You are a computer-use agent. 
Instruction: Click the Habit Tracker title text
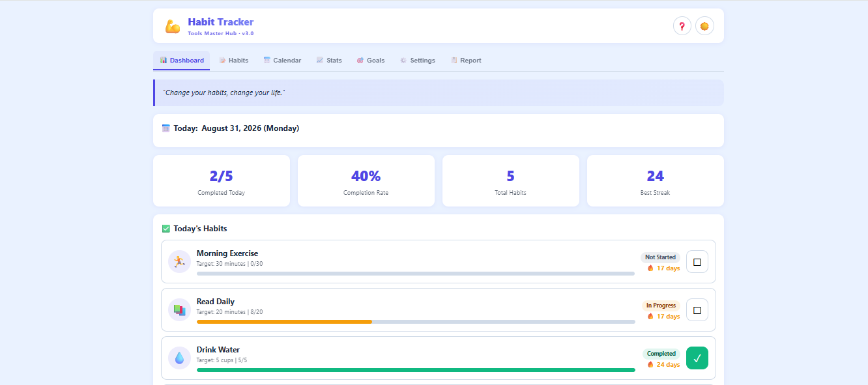(x=221, y=22)
